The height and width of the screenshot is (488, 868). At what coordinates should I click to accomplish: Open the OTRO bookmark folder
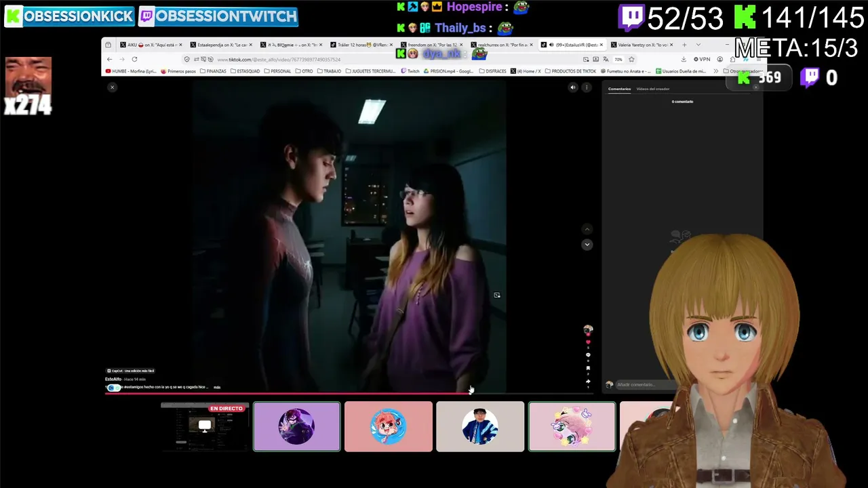tap(304, 71)
